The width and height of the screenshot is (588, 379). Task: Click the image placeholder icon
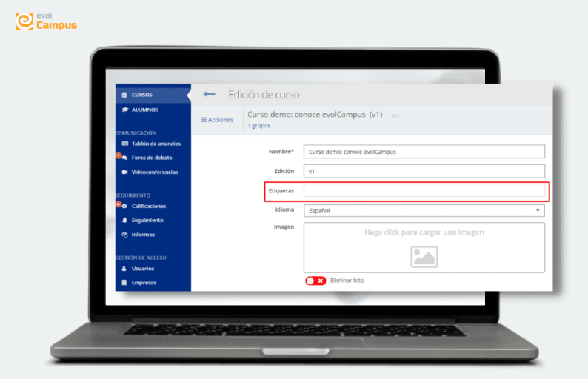424,257
